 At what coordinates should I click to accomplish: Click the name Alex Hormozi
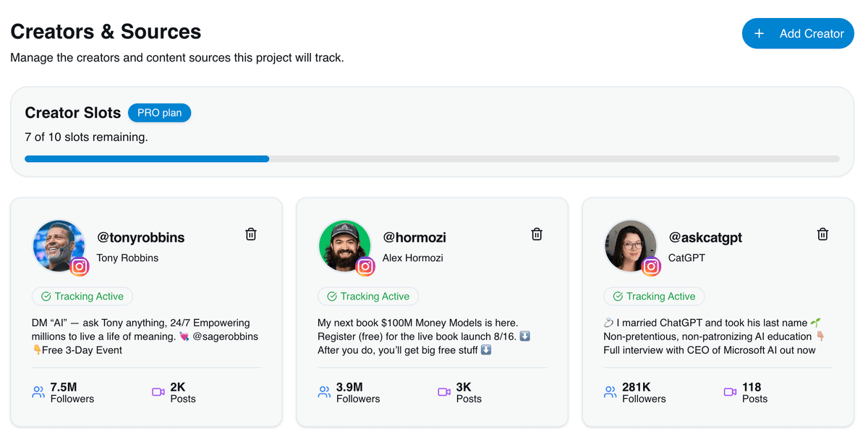click(x=413, y=258)
